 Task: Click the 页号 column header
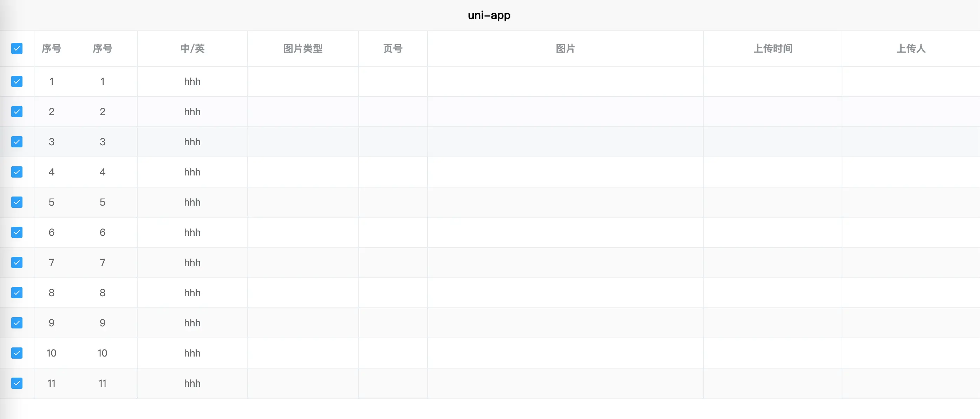click(x=393, y=49)
